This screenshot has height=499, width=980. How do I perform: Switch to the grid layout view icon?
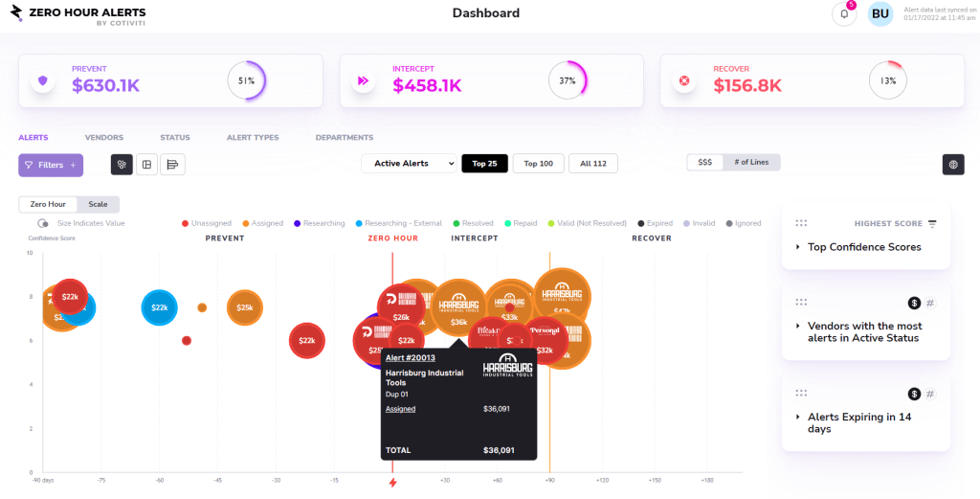pyautogui.click(x=147, y=165)
